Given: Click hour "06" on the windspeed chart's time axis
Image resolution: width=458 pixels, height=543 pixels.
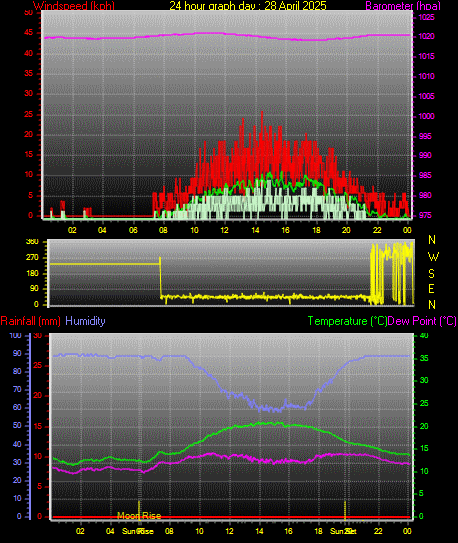Looking at the screenshot, I should point(133,230).
